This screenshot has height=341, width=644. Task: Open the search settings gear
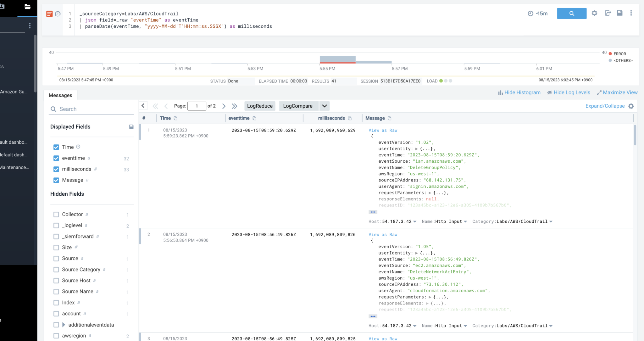pos(595,14)
